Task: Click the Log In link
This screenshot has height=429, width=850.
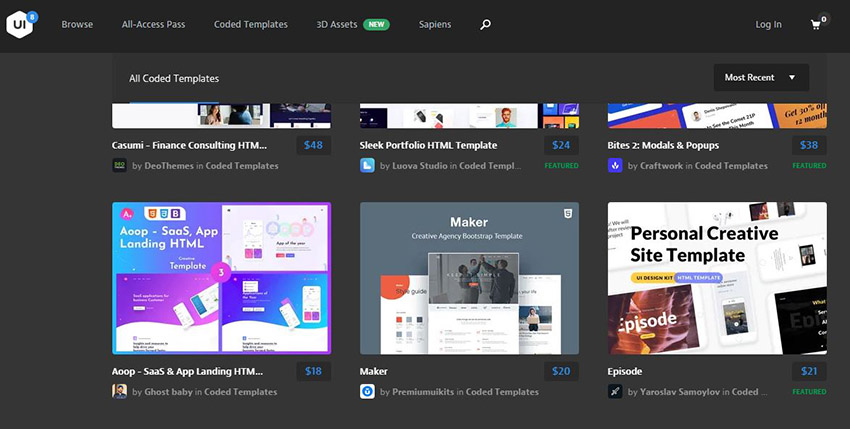Action: [x=768, y=24]
